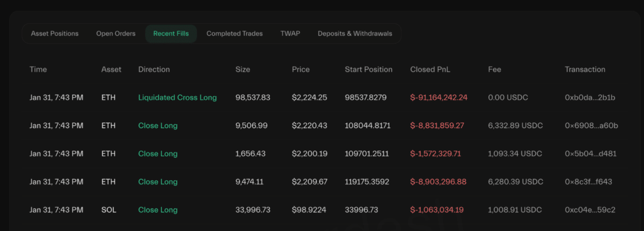
Task: Click the size value 1,656.43
Action: (250, 154)
